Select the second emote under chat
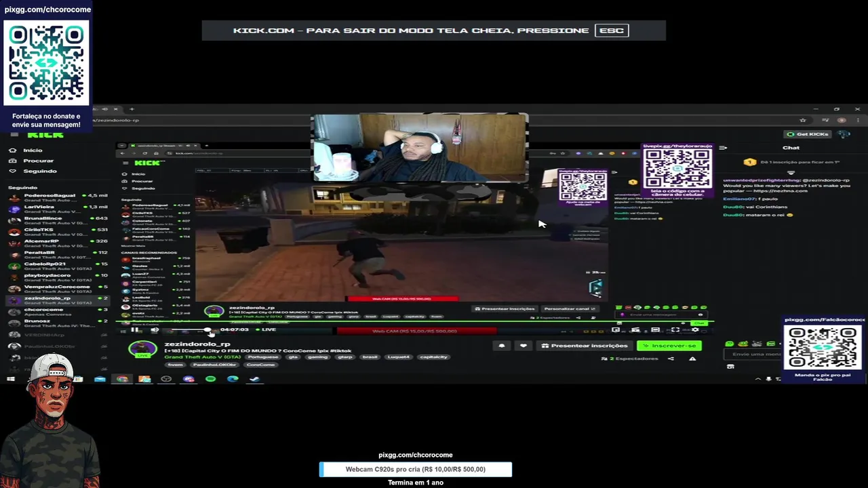This screenshot has height=488, width=868. coord(743,344)
